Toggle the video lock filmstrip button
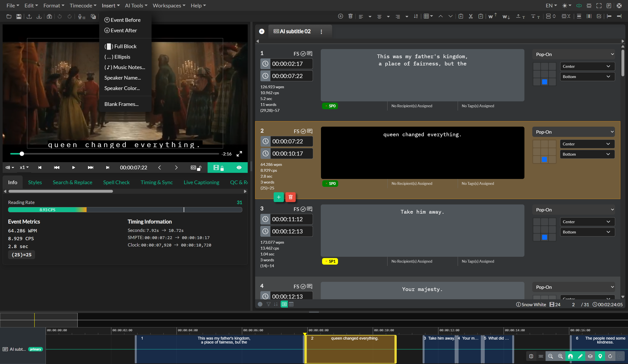Screen dimensions: 628x364 tap(219, 167)
